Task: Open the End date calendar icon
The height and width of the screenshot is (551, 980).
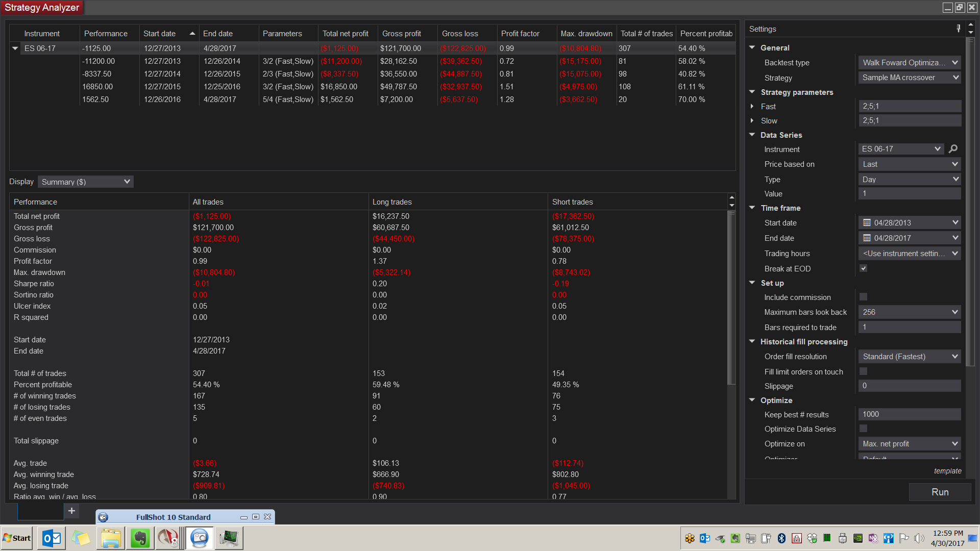Action: (x=867, y=238)
